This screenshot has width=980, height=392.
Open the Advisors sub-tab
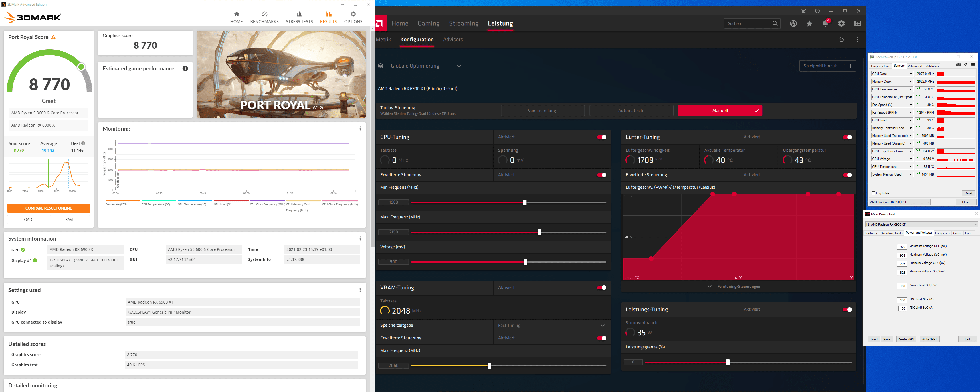coord(453,40)
